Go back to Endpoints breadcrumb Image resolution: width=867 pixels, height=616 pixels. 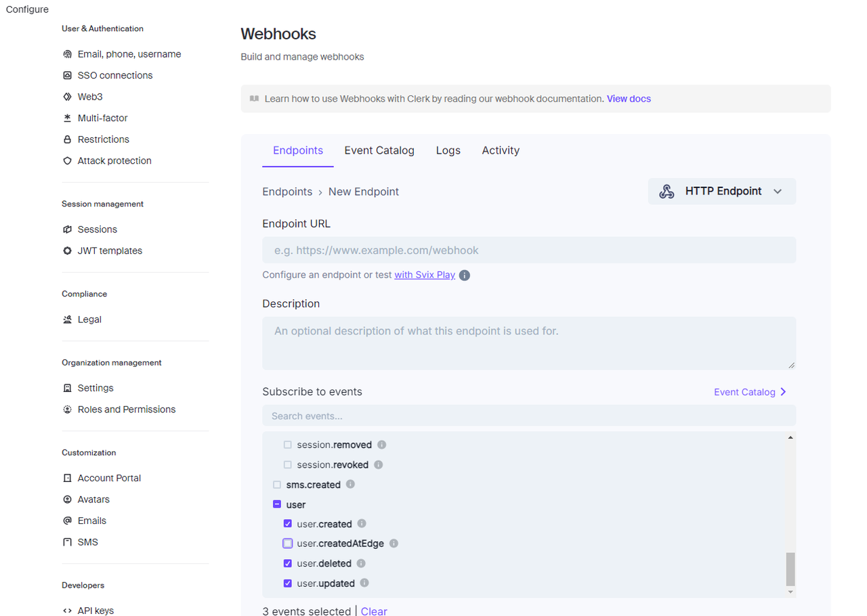[x=287, y=192]
